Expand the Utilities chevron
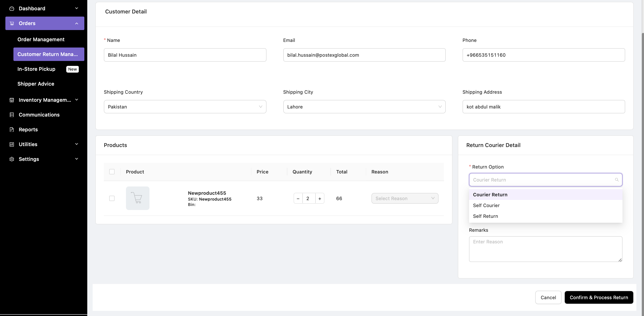 pyautogui.click(x=77, y=144)
